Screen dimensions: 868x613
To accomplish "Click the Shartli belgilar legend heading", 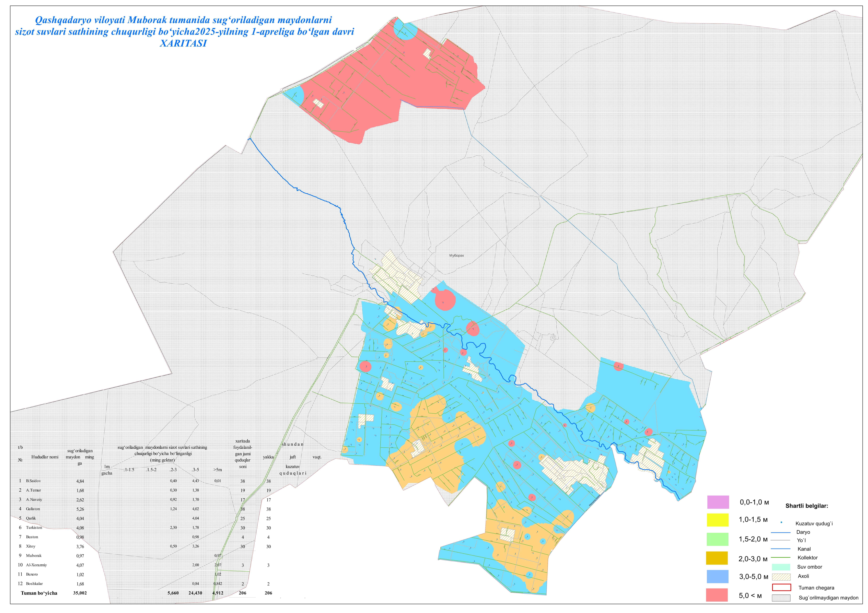I will (807, 506).
